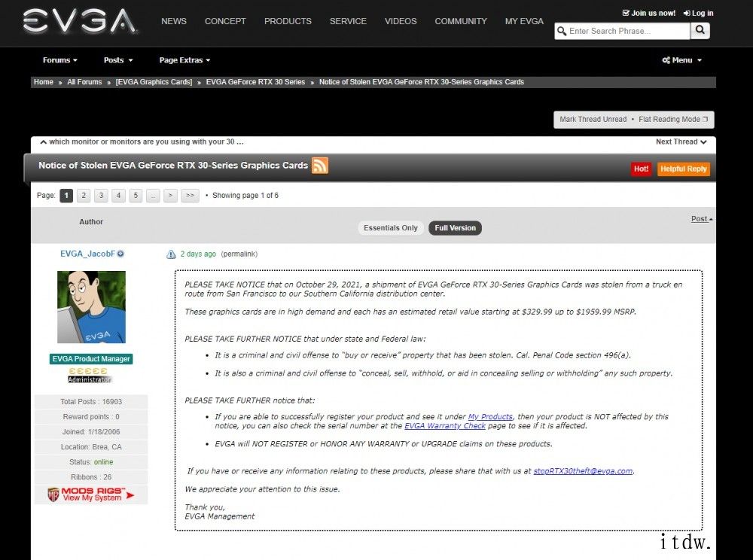Select Essentials Only view

click(390, 228)
